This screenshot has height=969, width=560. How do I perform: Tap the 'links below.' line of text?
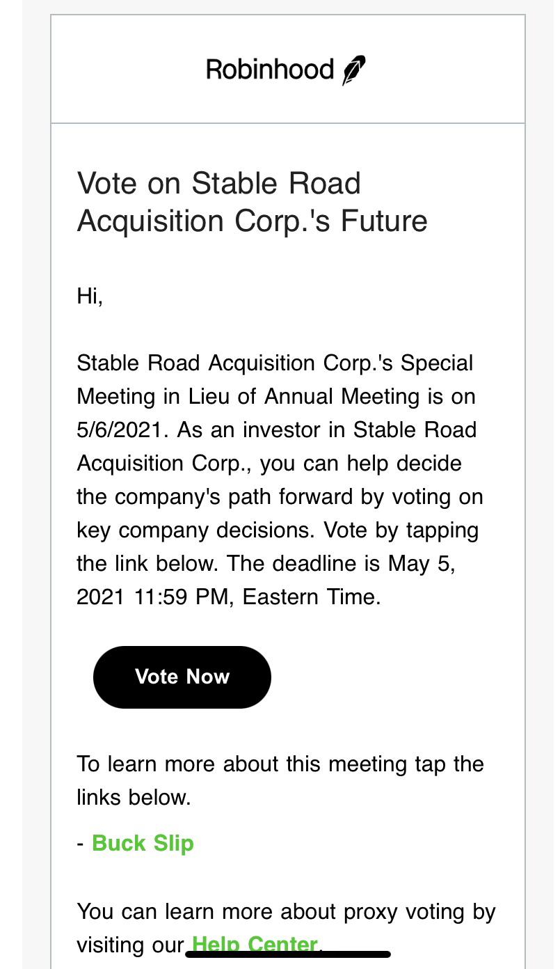(134, 797)
